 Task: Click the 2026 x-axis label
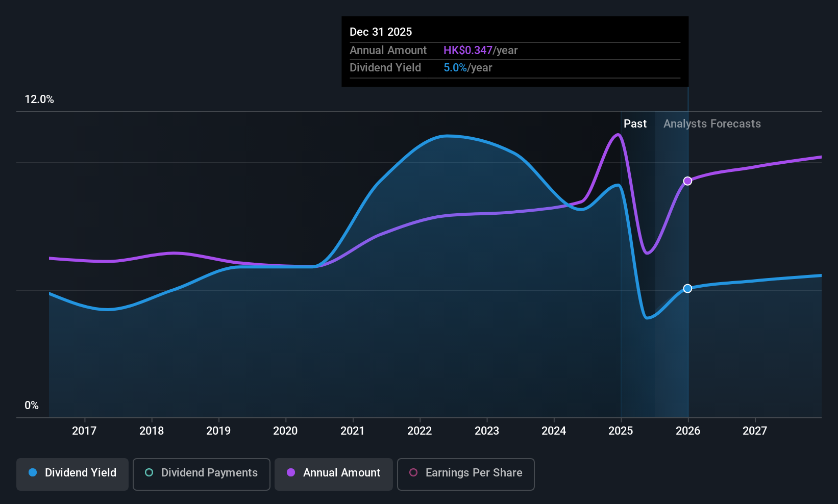pyautogui.click(x=688, y=431)
